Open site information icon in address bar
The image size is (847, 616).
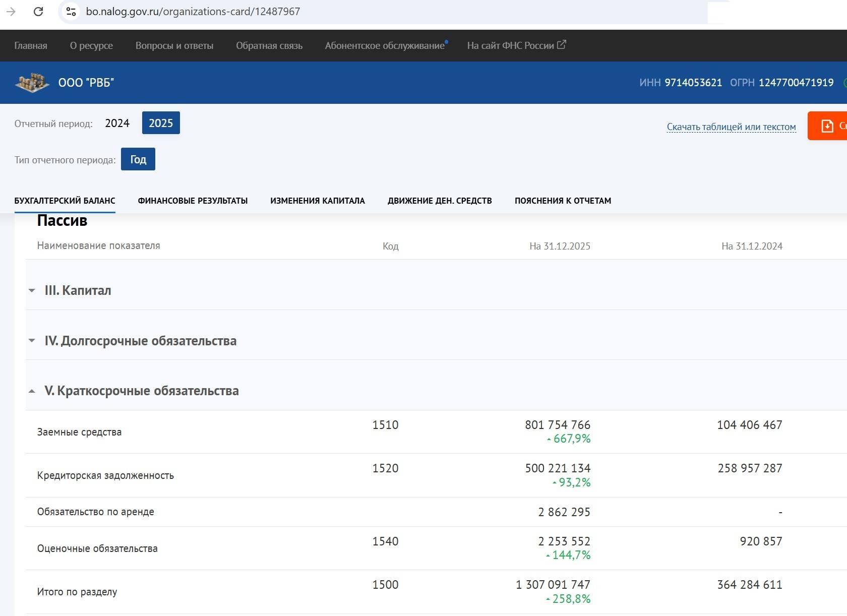[71, 12]
